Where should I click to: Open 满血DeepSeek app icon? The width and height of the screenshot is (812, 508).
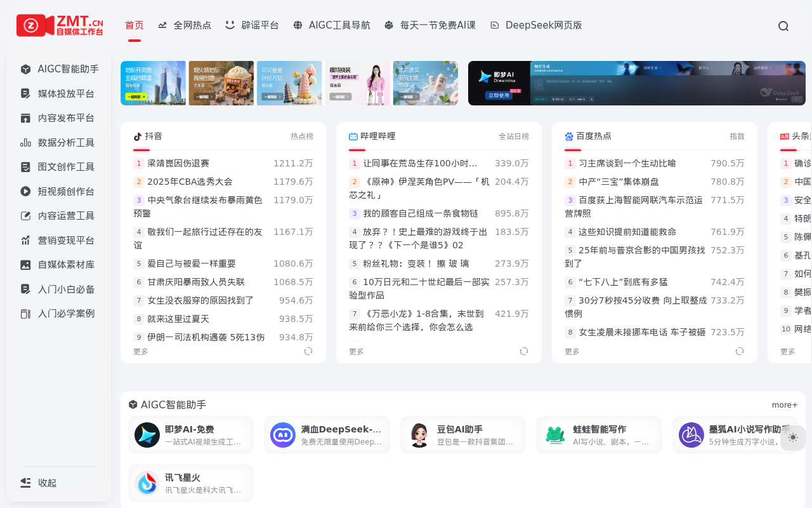(283, 435)
